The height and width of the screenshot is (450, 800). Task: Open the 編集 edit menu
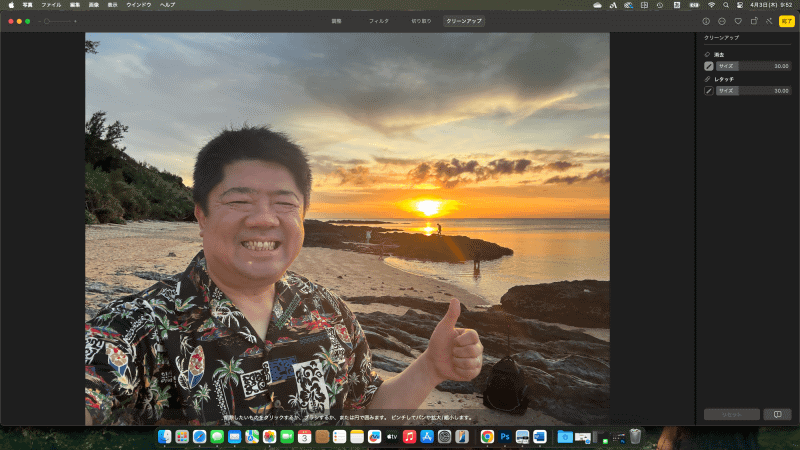[x=75, y=5]
